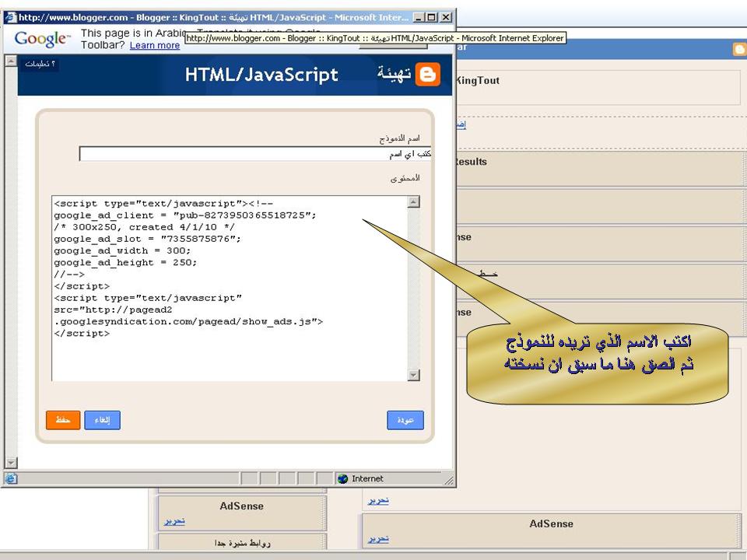This screenshot has height=560, width=747.
Task: Click the blue عودة back button
Action: click(405, 420)
